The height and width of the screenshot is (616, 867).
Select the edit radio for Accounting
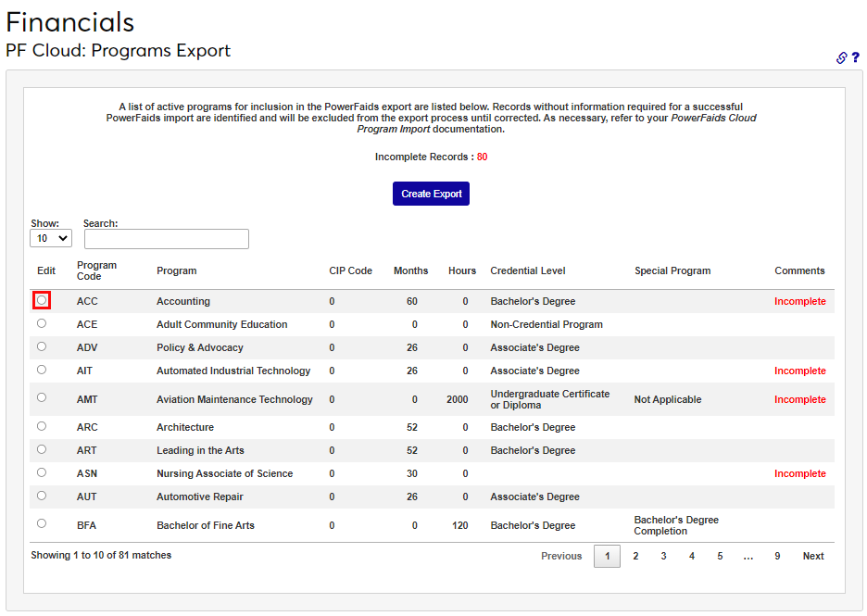[42, 300]
